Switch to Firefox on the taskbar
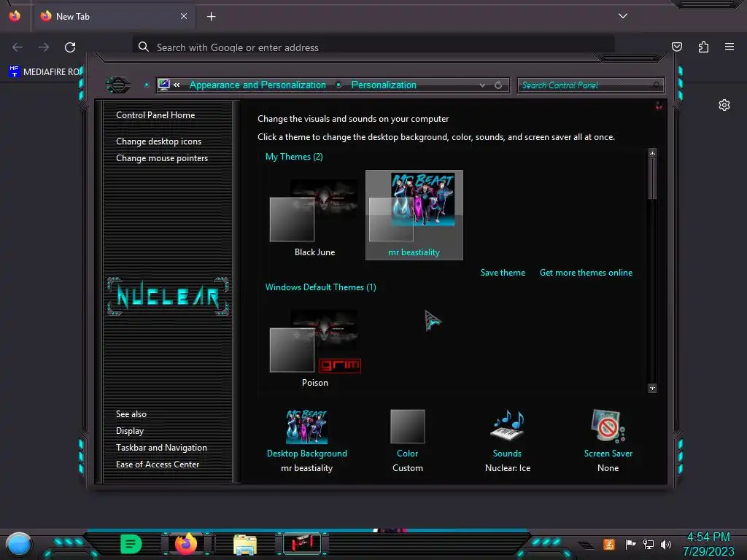Viewport: 747px width, 560px height. [186, 544]
